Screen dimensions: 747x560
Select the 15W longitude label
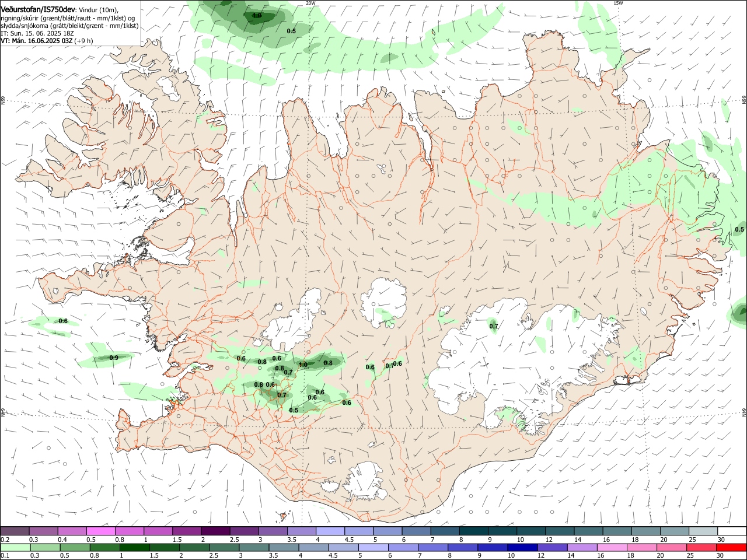618,3
